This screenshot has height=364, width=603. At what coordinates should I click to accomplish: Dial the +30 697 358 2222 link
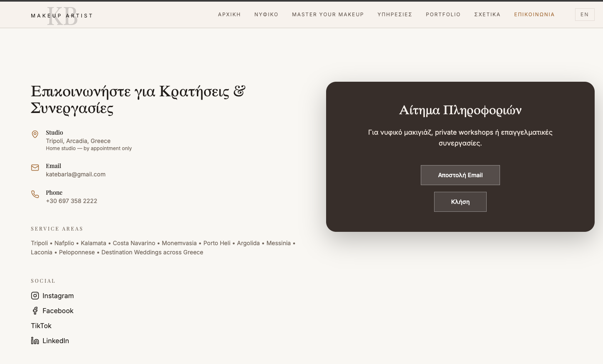coord(71,201)
